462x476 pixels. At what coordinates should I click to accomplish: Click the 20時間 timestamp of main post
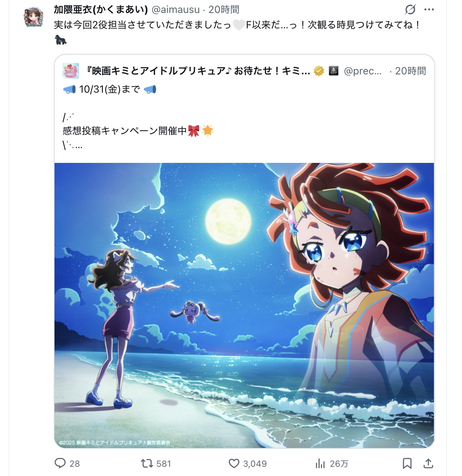[x=224, y=9]
